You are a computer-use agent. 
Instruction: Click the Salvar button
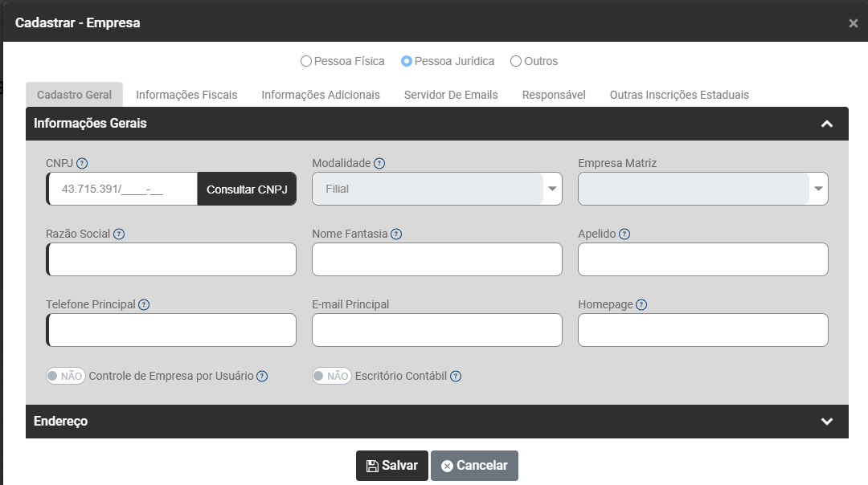pyautogui.click(x=392, y=466)
